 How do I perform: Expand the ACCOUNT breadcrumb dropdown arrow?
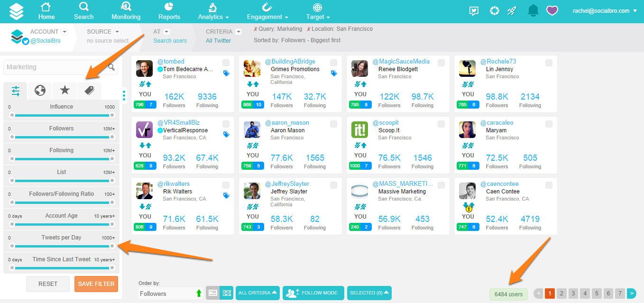coord(64,32)
